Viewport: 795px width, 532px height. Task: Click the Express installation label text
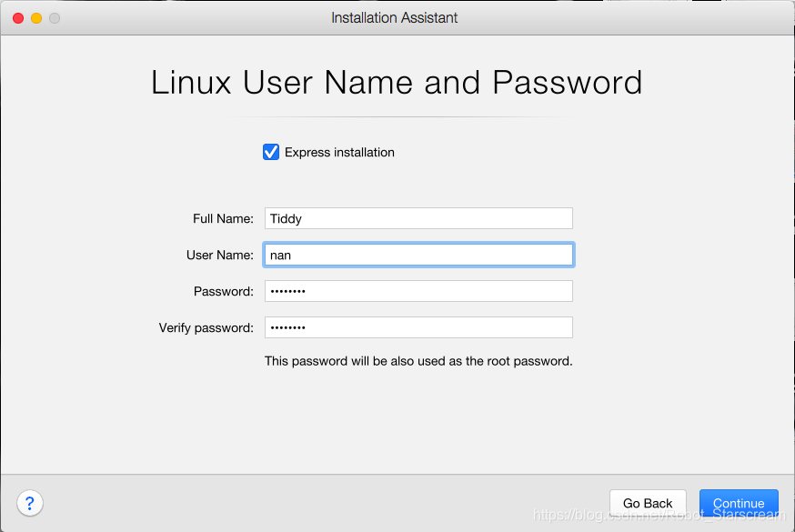[x=339, y=153]
